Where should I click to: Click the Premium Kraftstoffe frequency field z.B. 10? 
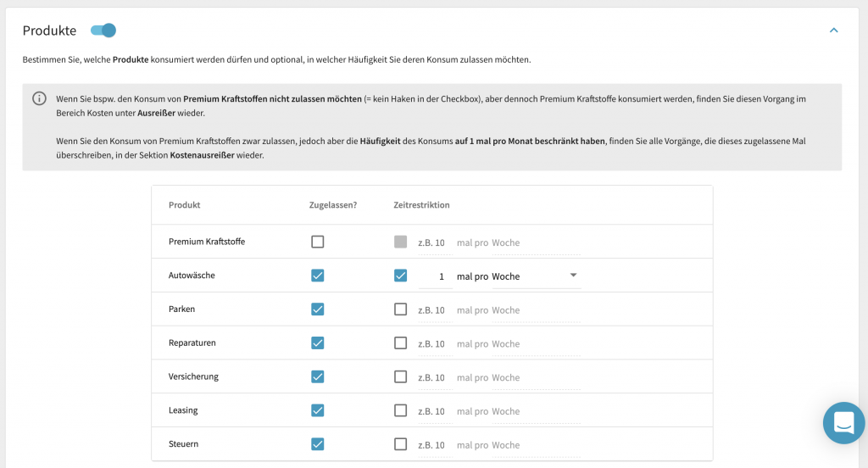(x=435, y=242)
